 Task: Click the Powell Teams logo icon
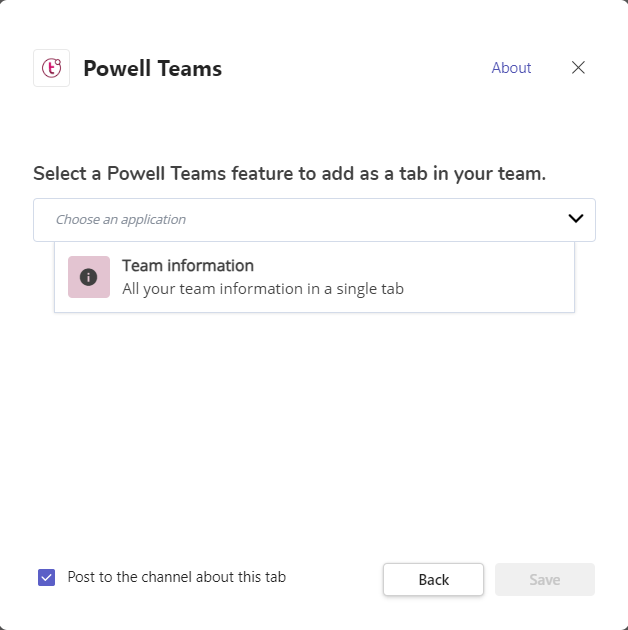tap(51, 68)
